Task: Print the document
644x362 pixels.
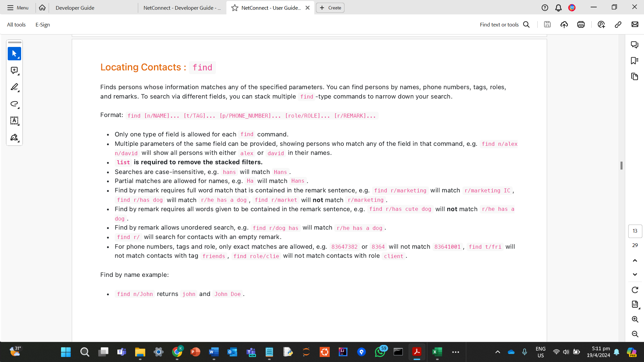Action: [581, 24]
